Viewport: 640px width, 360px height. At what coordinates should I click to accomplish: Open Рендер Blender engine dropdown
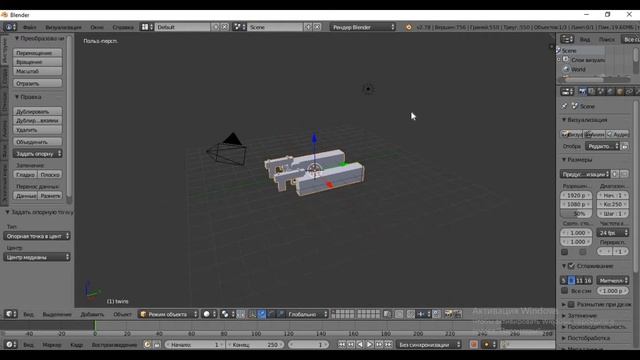tap(363, 27)
